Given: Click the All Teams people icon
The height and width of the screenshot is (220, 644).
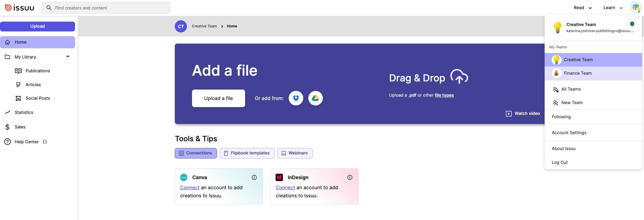Looking at the screenshot, I should (555, 90).
